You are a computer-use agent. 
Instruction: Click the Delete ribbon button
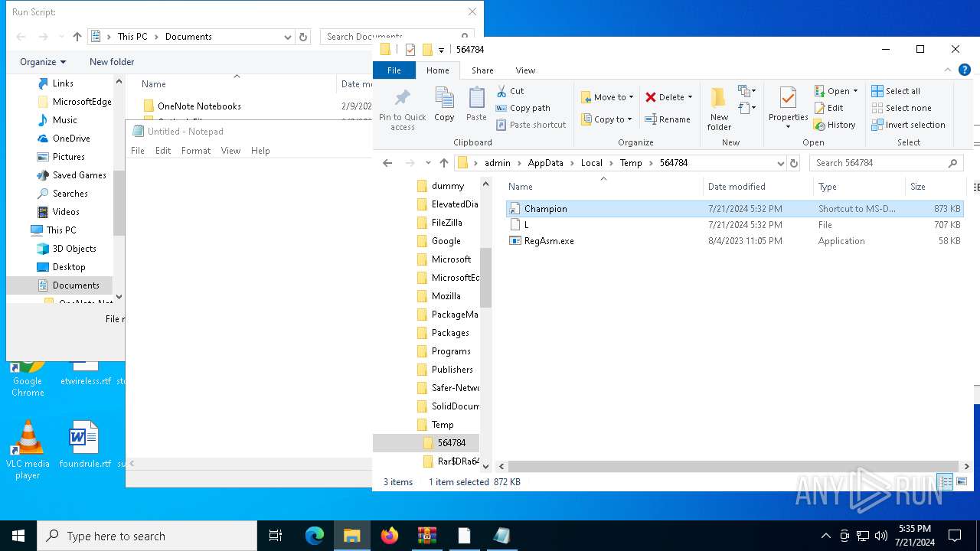coord(668,97)
